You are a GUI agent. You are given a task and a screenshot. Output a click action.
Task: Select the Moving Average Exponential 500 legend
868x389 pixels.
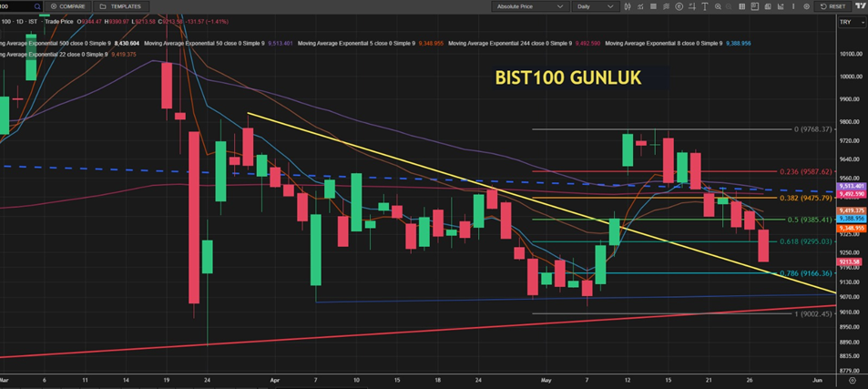[55, 42]
